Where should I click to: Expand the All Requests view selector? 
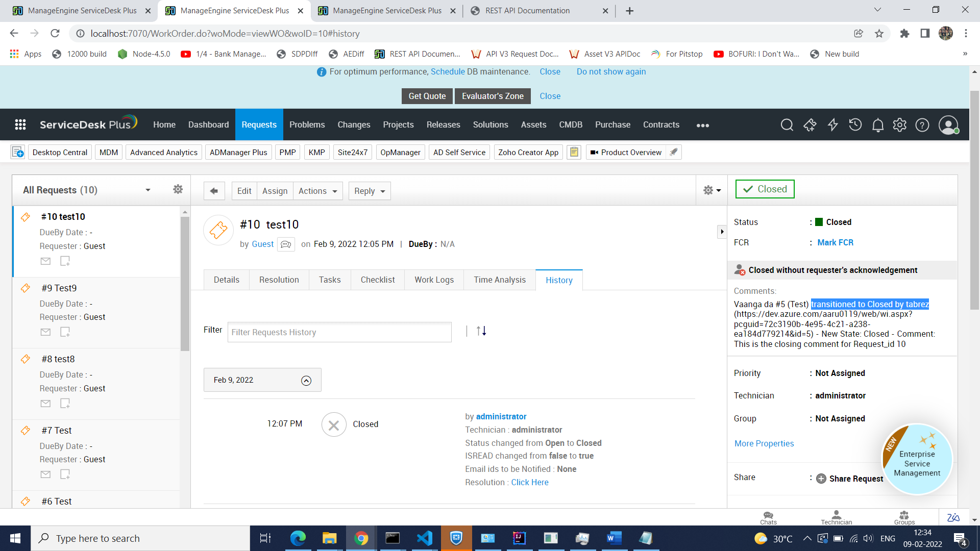click(x=148, y=190)
